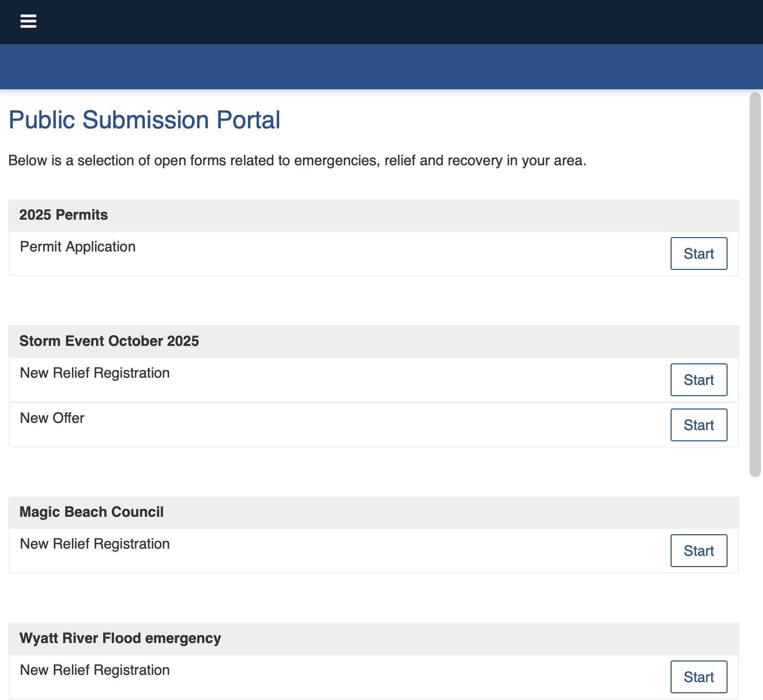Start the New Offer form
Viewport: 763px width, 700px height.
pos(698,425)
